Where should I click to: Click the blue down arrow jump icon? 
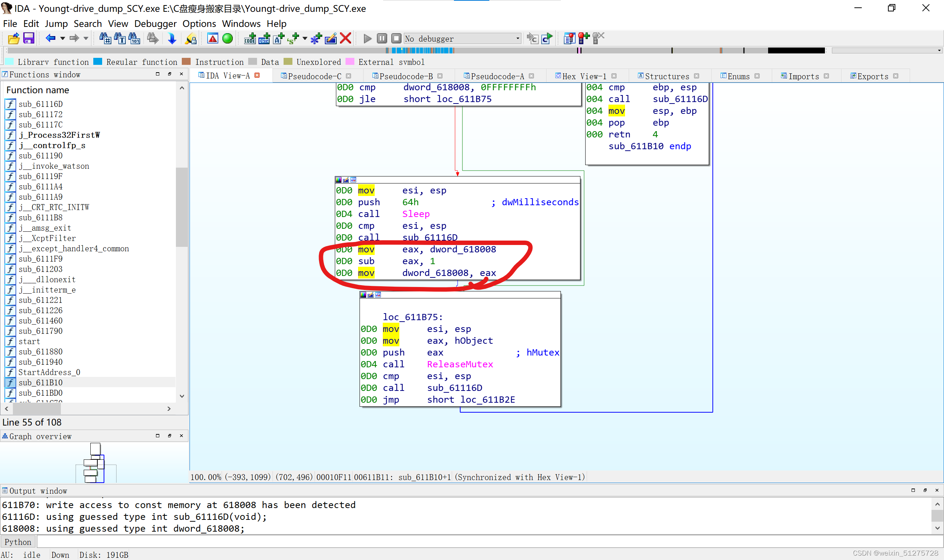(x=172, y=38)
